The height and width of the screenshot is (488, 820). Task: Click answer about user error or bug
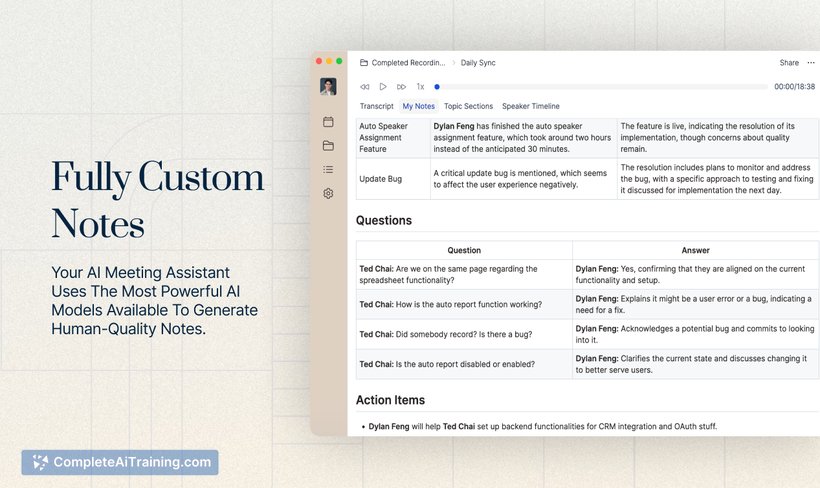[x=696, y=304]
